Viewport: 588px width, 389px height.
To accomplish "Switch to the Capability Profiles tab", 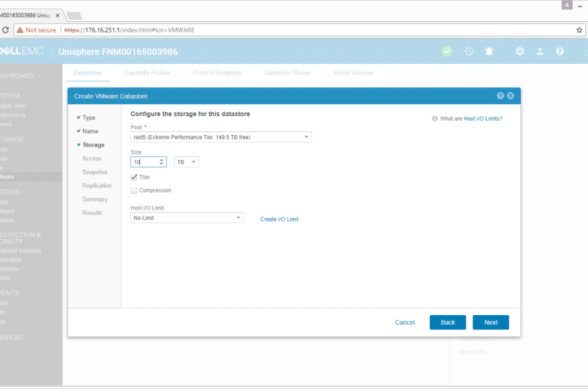I will click(147, 73).
